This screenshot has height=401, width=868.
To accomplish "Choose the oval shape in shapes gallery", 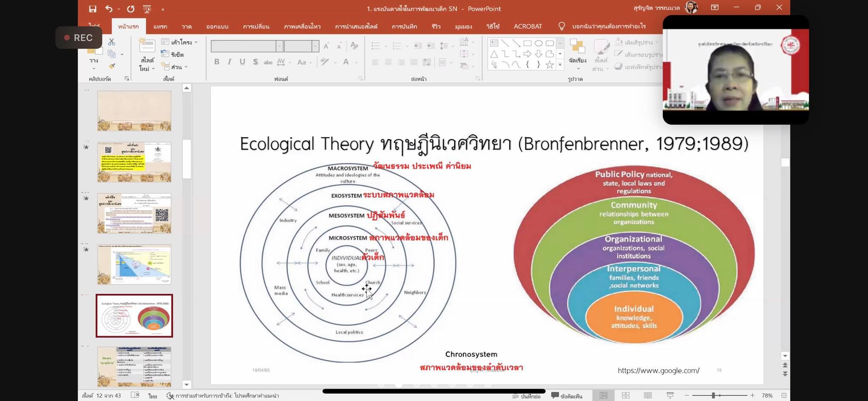I will (539, 43).
